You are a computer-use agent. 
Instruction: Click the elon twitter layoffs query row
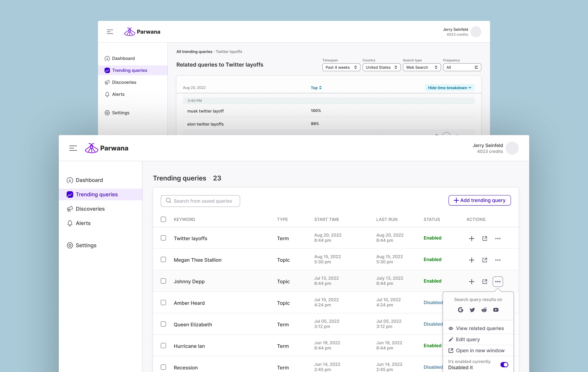pyautogui.click(x=329, y=124)
